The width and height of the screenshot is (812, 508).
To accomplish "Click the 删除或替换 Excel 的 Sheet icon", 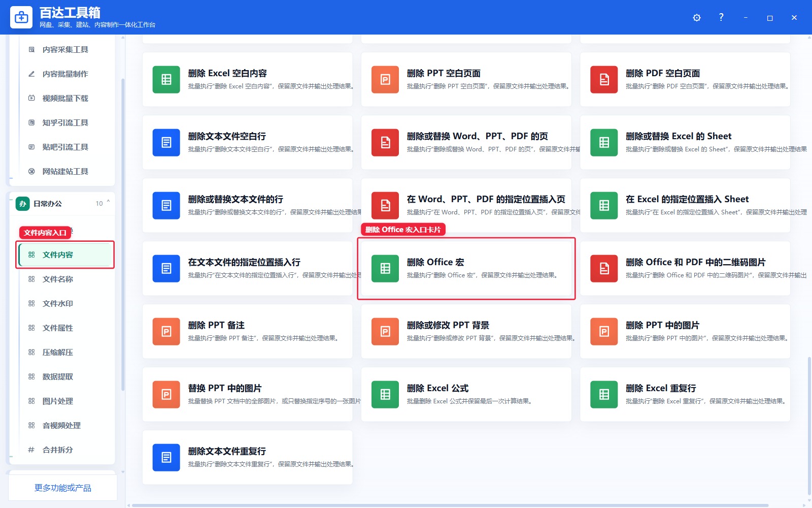I will tap(604, 143).
